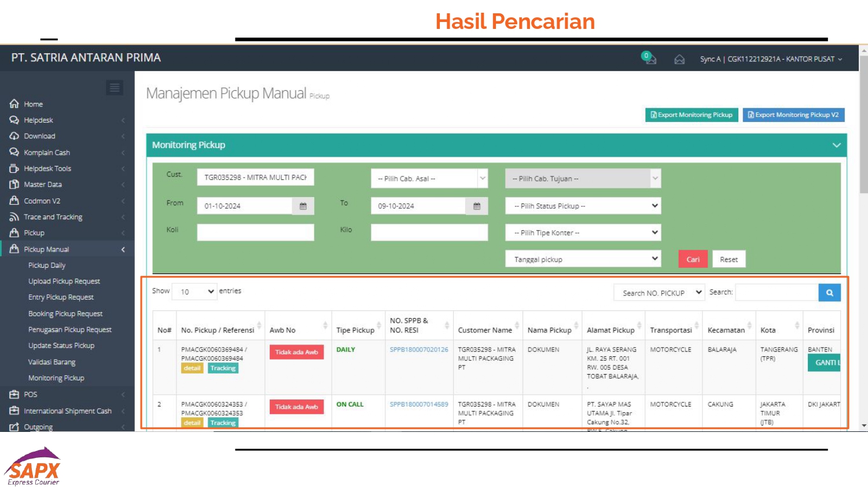The width and height of the screenshot is (868, 488).
Task: Open Pickup Daily submenu item
Action: tap(47, 265)
